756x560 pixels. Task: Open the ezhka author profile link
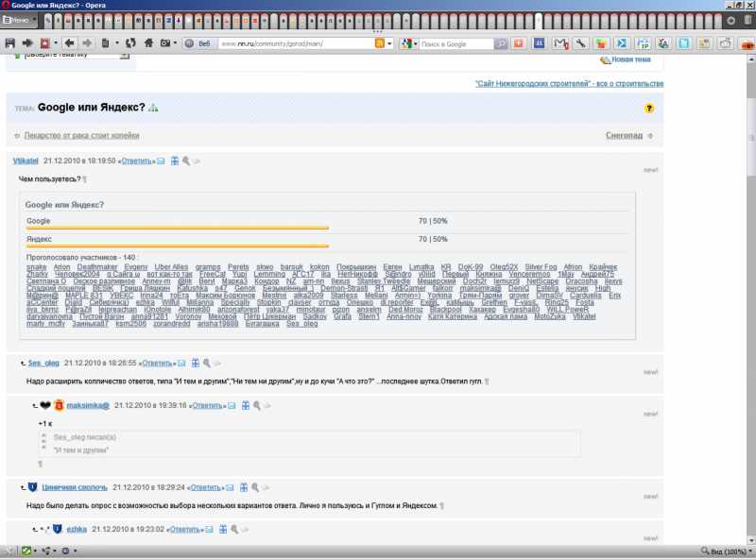tap(77, 529)
